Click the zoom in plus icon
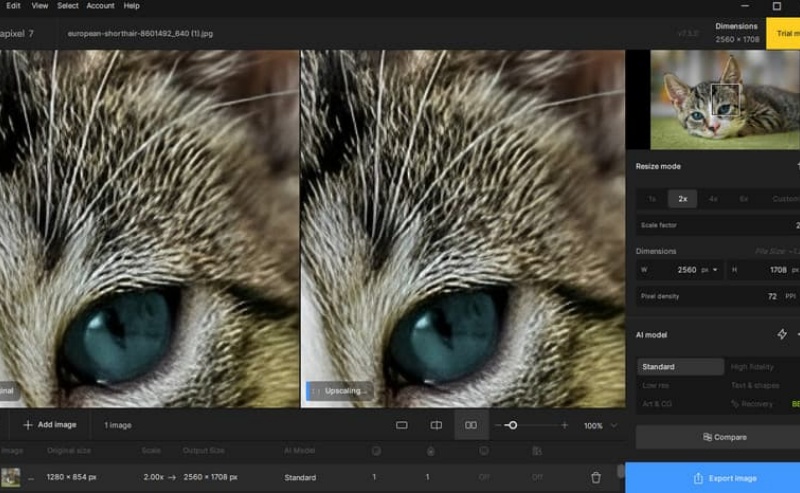This screenshot has height=493, width=800. pyautogui.click(x=564, y=425)
